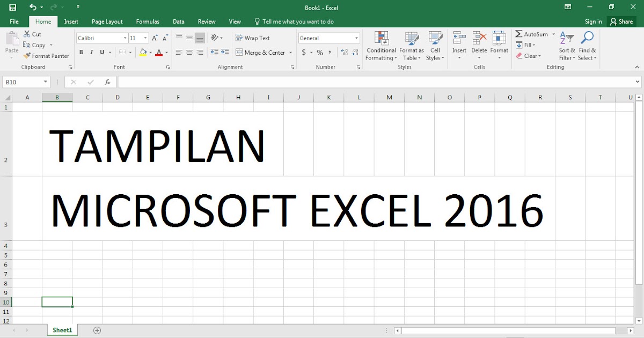Click the Share button
The image size is (644, 338).
click(621, 21)
